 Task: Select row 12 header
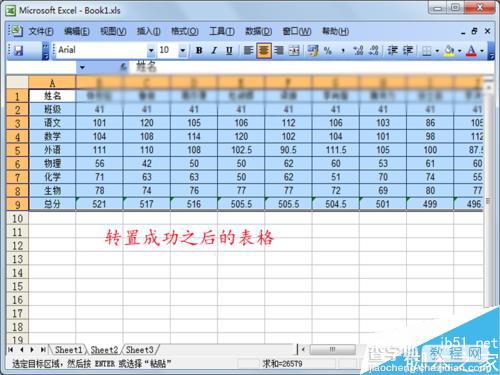click(x=17, y=246)
